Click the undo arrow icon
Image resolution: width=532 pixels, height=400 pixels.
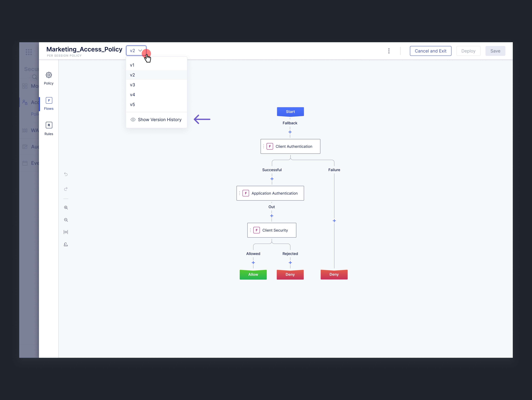click(x=66, y=174)
